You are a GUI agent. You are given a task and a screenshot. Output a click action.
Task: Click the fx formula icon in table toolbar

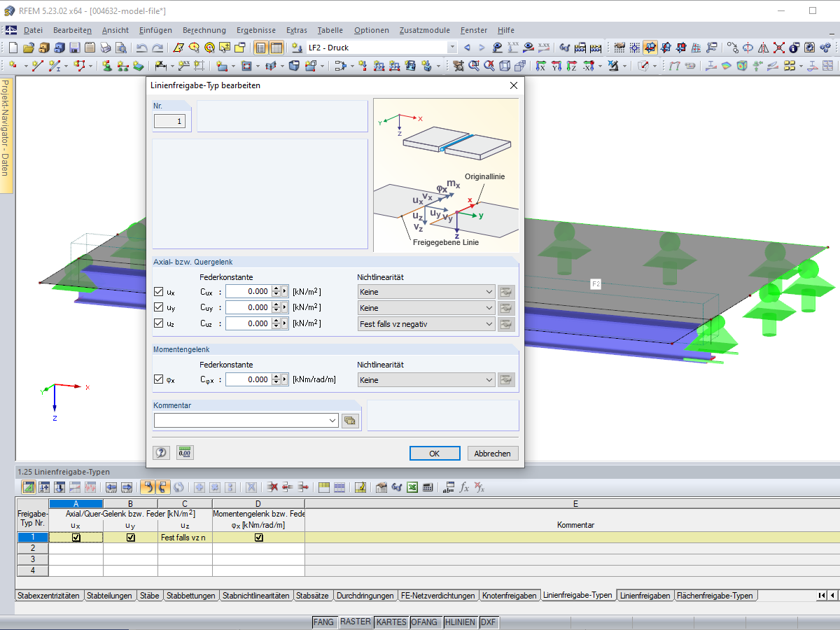tap(464, 487)
